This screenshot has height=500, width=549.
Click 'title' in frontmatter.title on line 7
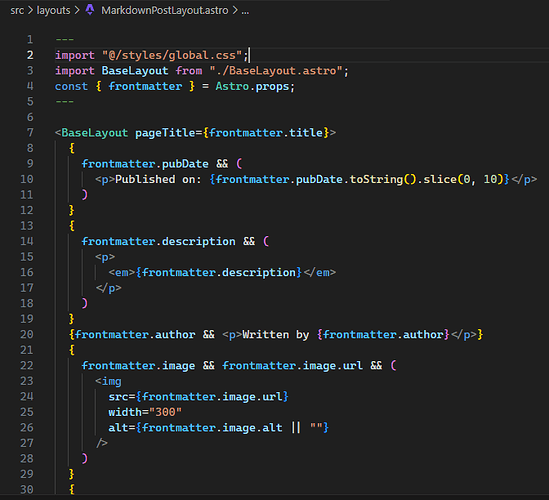tap(305, 133)
